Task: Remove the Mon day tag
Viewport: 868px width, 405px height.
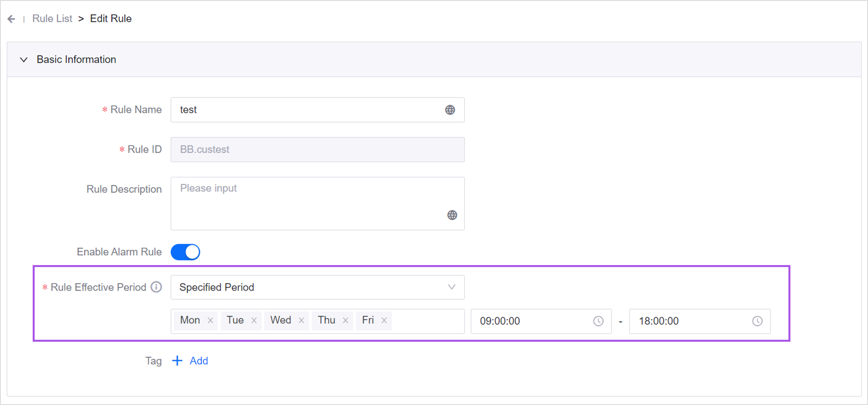Action: [x=210, y=320]
